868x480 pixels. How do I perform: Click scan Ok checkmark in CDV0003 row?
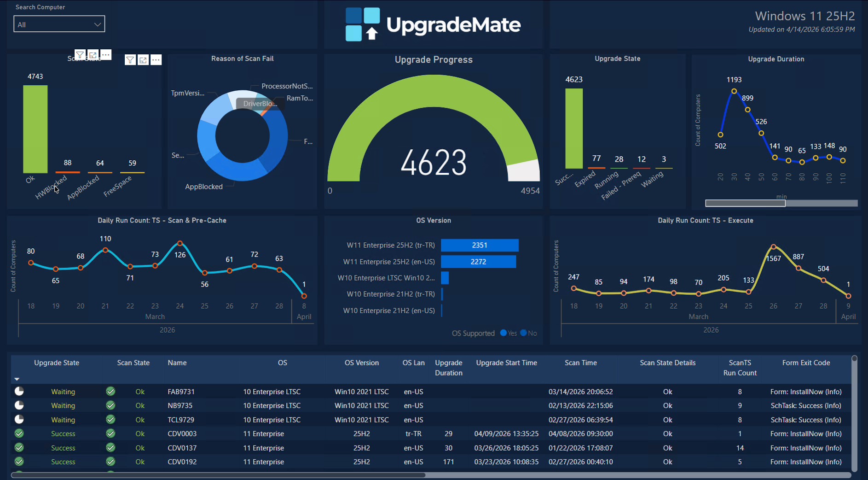tap(110, 433)
